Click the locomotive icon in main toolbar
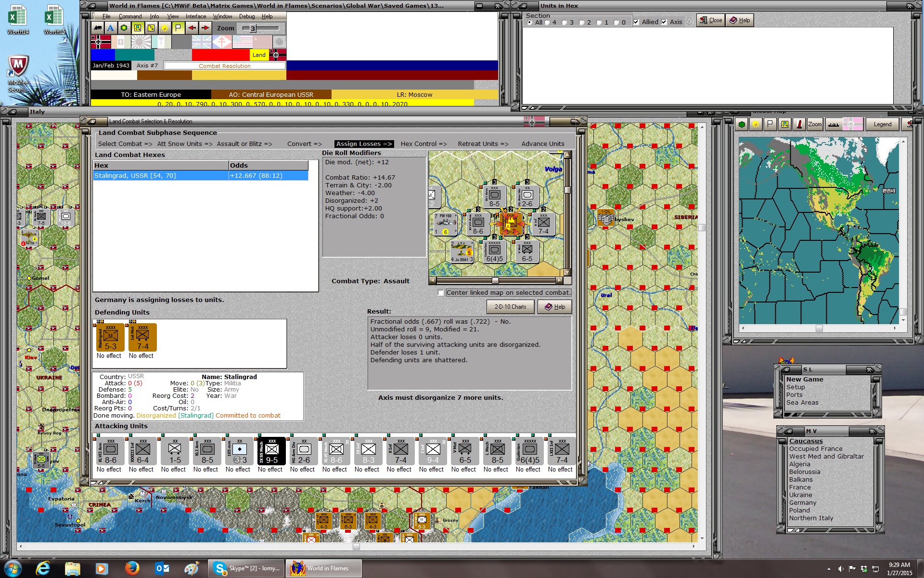Screen dimensions: 924x578 pyautogui.click(x=98, y=28)
